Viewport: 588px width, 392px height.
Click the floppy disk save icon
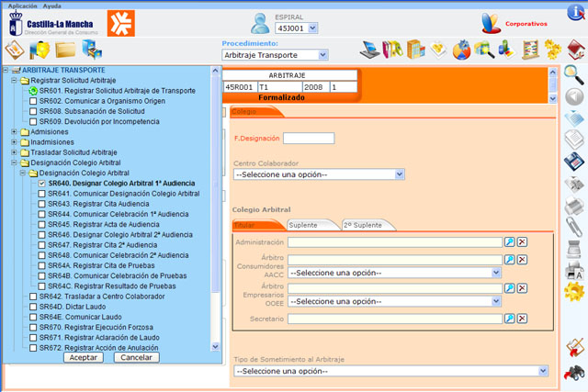pyautogui.click(x=574, y=162)
